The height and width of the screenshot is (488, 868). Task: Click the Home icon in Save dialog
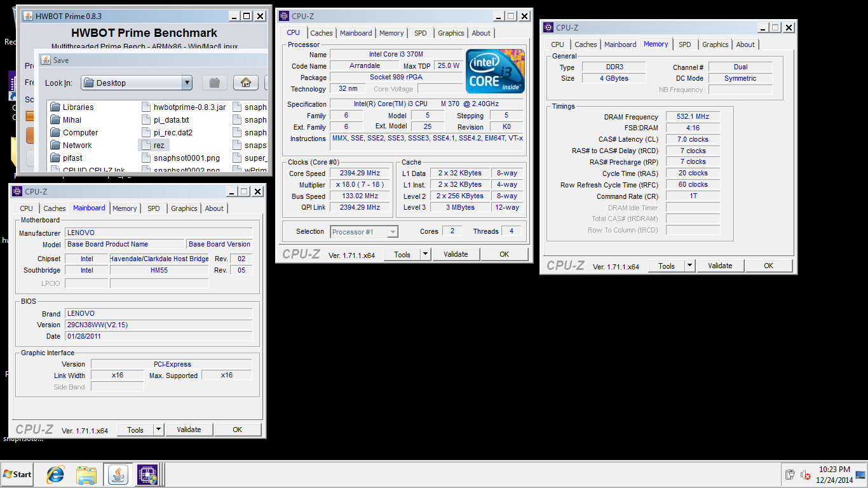tap(246, 83)
